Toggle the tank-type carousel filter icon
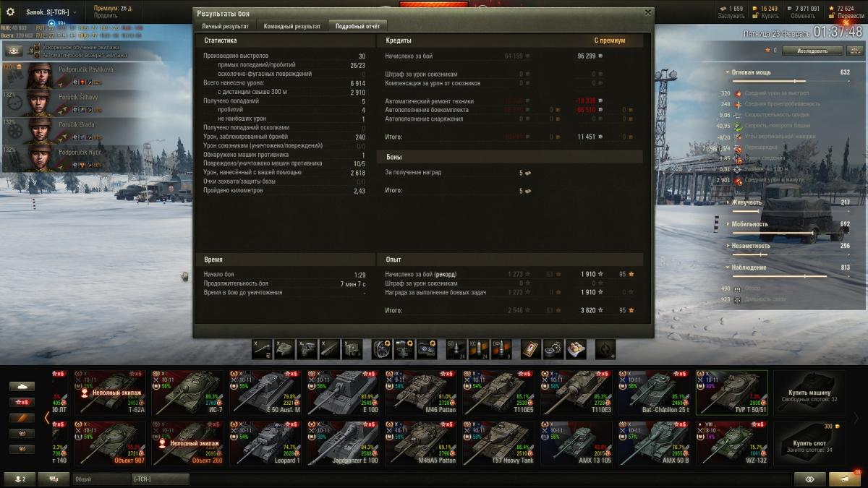Viewport: 868px width, 488px height. [x=22, y=386]
